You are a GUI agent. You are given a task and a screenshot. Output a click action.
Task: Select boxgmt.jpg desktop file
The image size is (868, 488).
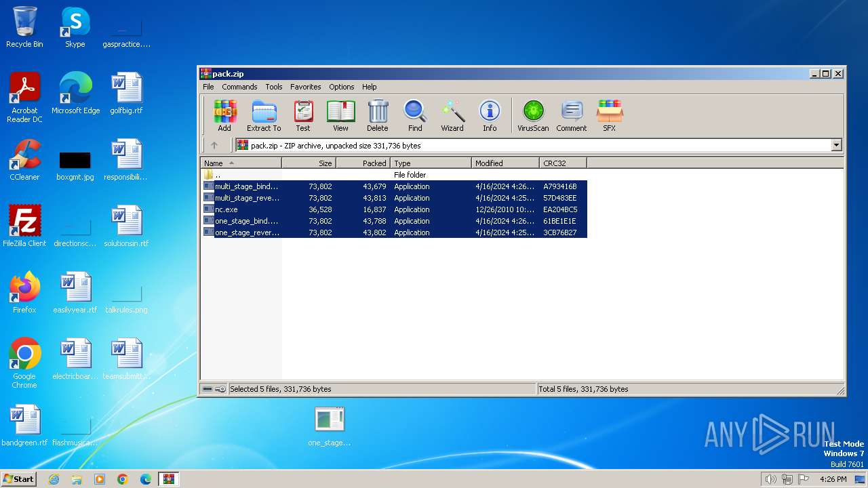click(x=75, y=165)
